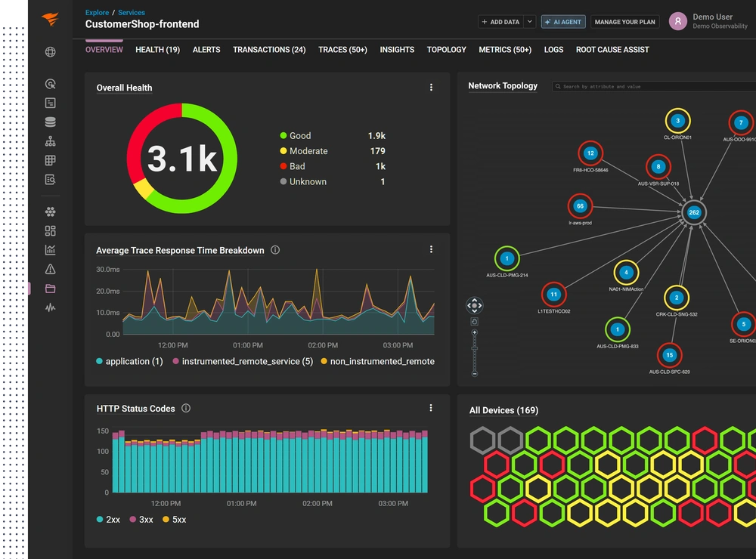Open HTTP Status Codes panel options menu

pyautogui.click(x=431, y=408)
